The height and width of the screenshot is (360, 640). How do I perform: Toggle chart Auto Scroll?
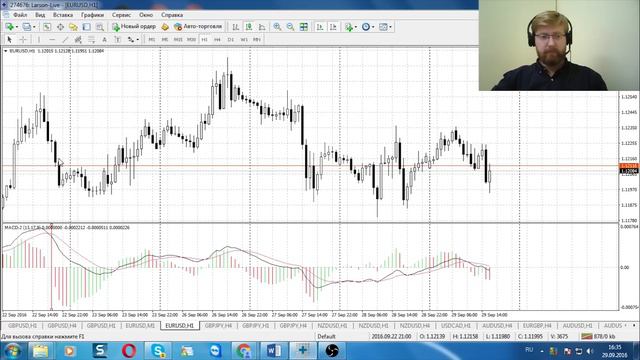[320, 27]
